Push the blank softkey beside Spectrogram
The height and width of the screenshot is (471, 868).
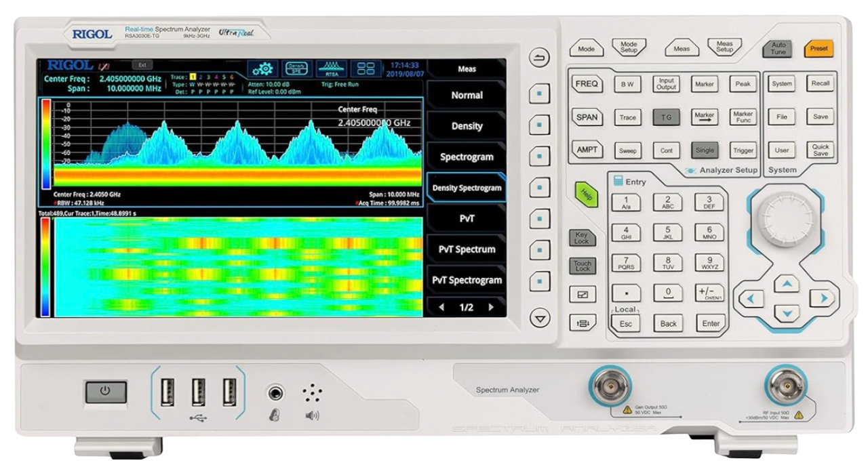point(539,156)
